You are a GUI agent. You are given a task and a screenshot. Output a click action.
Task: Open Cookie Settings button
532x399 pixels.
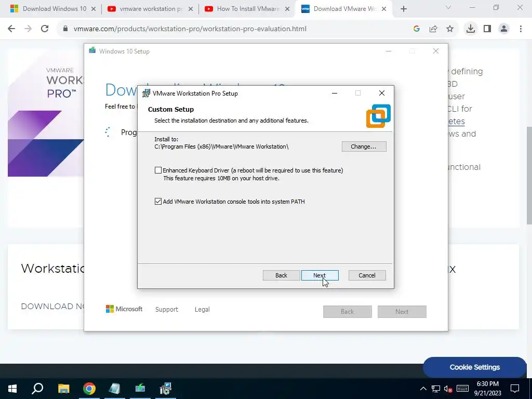(x=475, y=367)
